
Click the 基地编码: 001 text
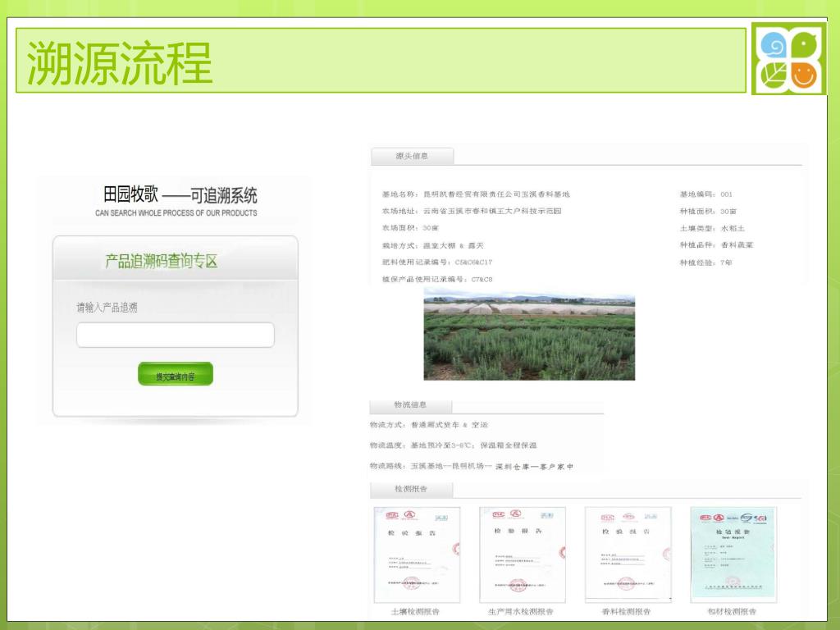pos(706,194)
